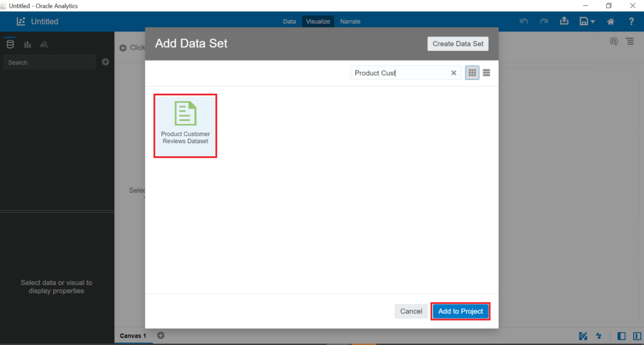644x345 pixels.
Task: Click the Untitled project title
Action: click(45, 21)
